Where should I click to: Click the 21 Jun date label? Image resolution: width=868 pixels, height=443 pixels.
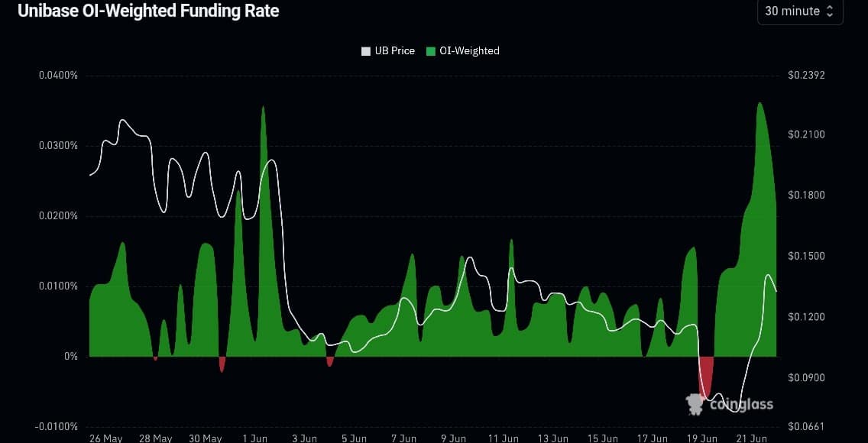coord(751,438)
